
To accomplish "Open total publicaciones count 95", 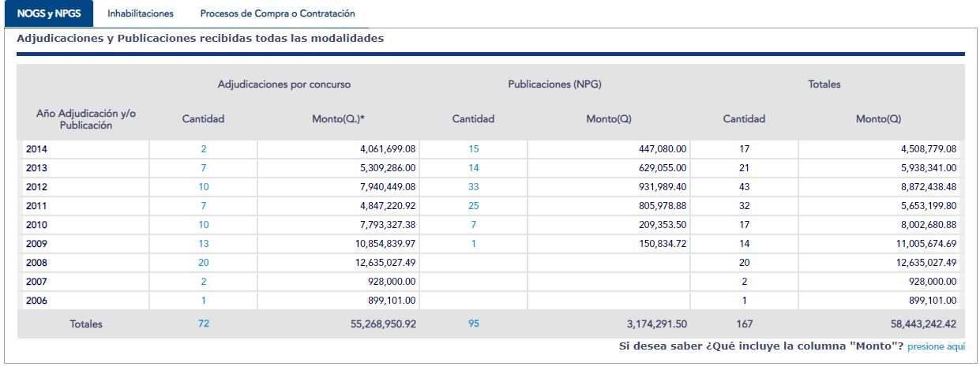I will pyautogui.click(x=473, y=324).
